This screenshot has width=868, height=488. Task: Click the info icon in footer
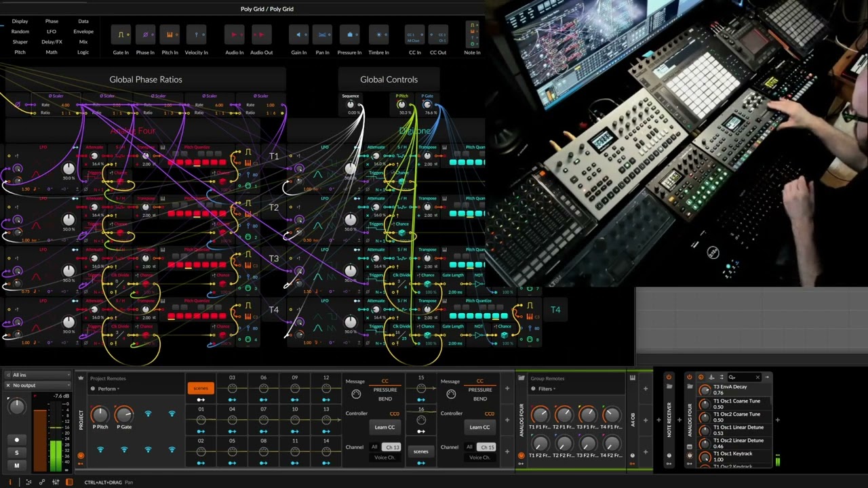pos(9,482)
